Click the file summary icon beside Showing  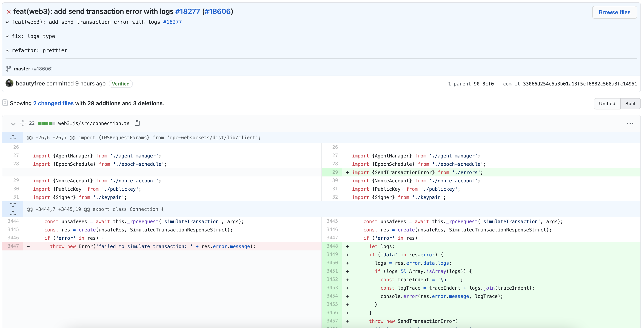pyautogui.click(x=5, y=103)
